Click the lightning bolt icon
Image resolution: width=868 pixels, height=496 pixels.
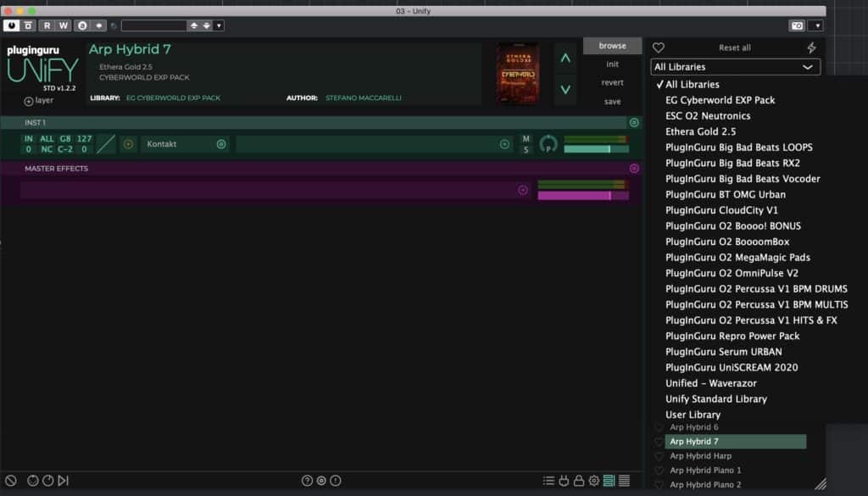[x=811, y=47]
